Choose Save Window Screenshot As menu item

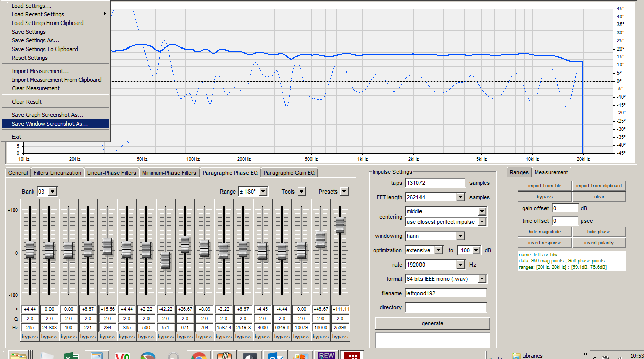point(50,124)
